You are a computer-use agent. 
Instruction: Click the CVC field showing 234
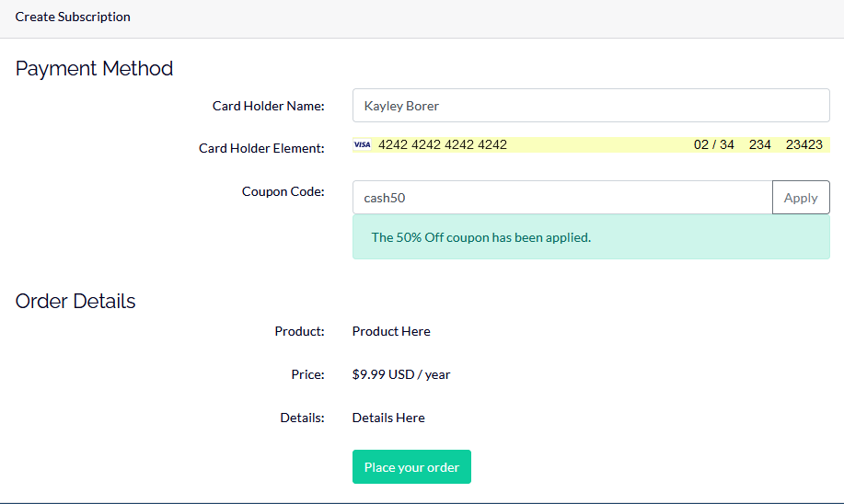point(759,144)
